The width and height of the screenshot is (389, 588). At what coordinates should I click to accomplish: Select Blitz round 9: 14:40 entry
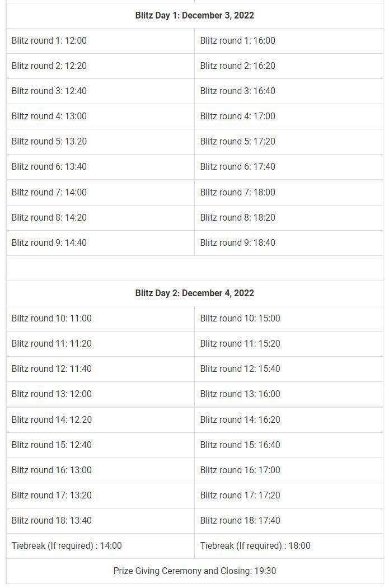[x=49, y=243]
